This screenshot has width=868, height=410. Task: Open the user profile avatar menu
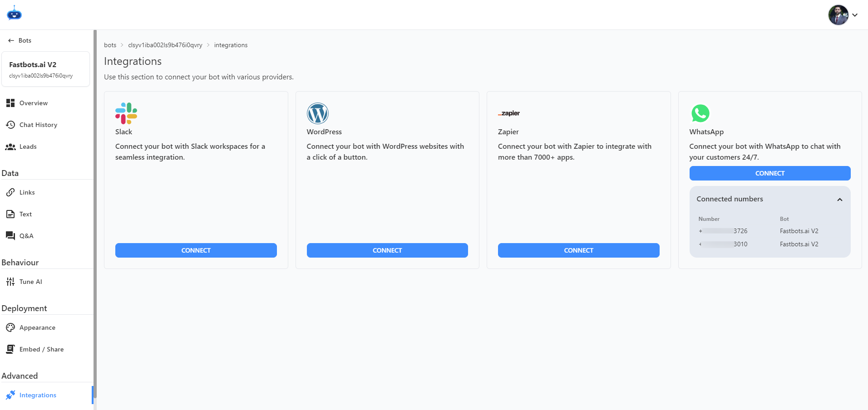(x=838, y=15)
